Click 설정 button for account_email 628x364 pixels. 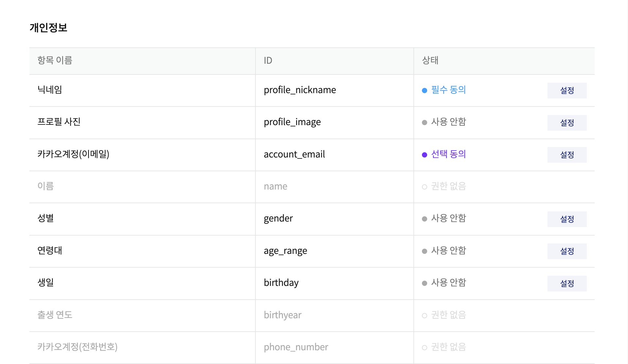pyautogui.click(x=567, y=155)
